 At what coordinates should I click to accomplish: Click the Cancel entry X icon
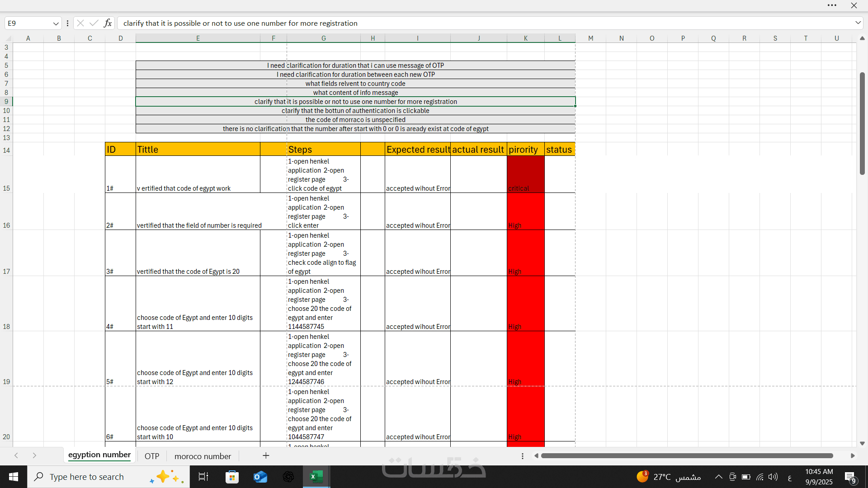tap(80, 23)
